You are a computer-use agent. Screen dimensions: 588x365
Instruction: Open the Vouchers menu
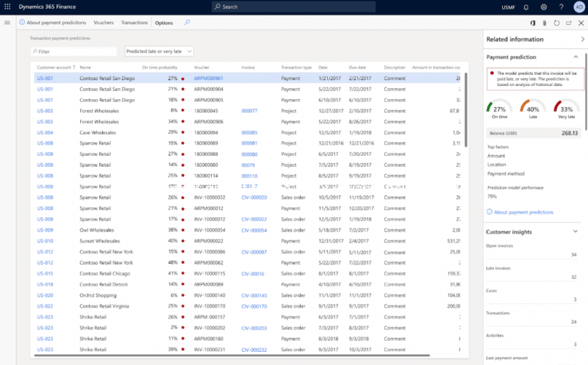104,23
